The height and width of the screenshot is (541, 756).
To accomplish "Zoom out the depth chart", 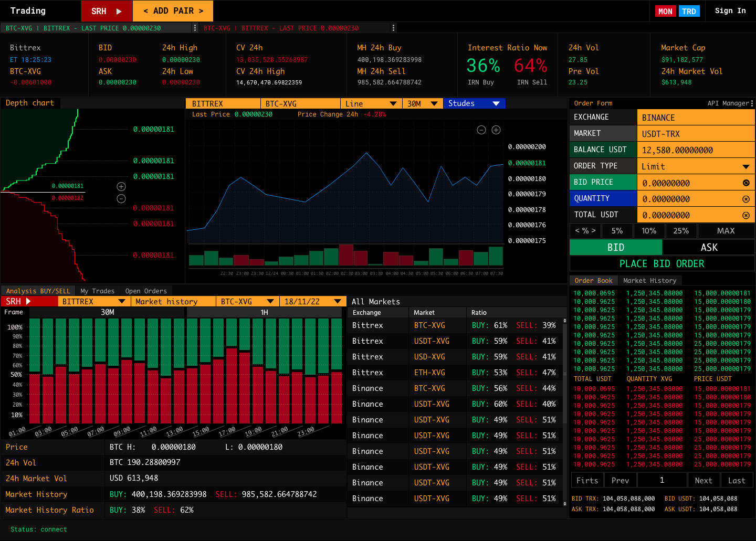I will [121, 198].
